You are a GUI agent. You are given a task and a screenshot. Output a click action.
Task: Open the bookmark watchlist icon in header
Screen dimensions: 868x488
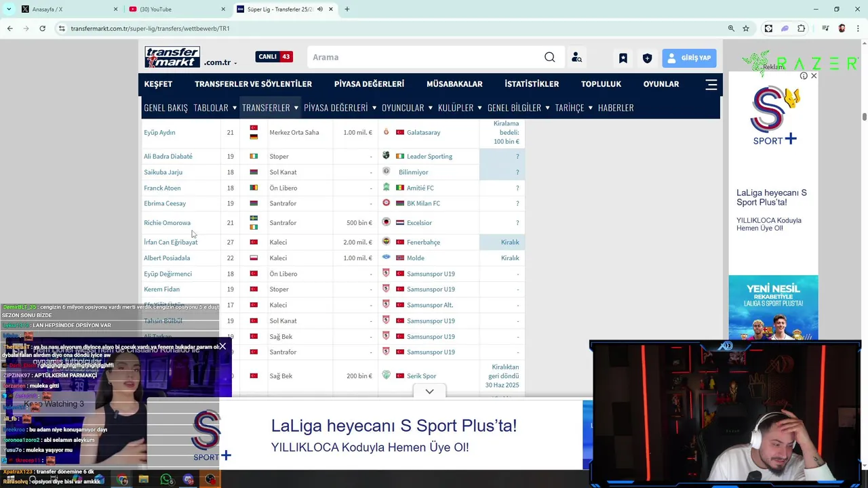(x=623, y=58)
